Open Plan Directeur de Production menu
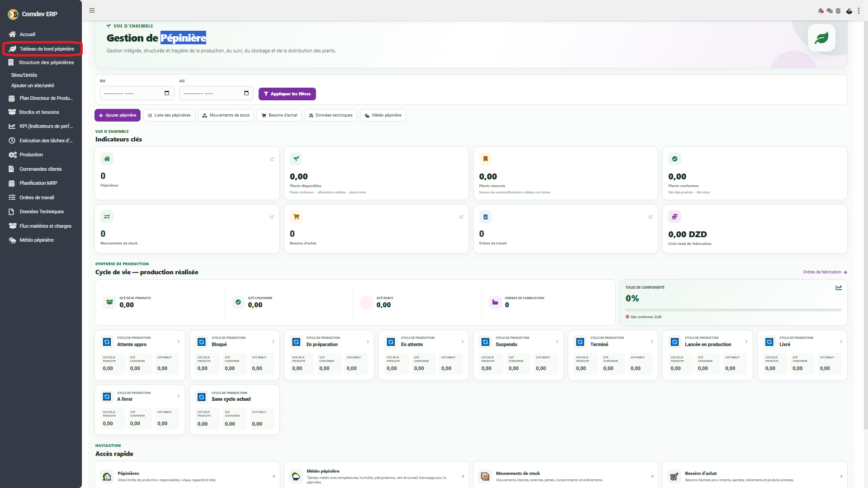The height and width of the screenshot is (488, 868). [x=41, y=98]
